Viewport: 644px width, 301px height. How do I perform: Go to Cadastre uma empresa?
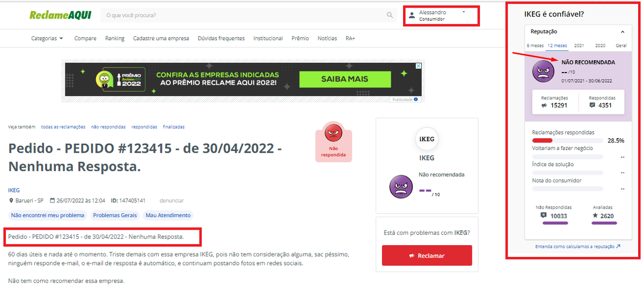161,38
